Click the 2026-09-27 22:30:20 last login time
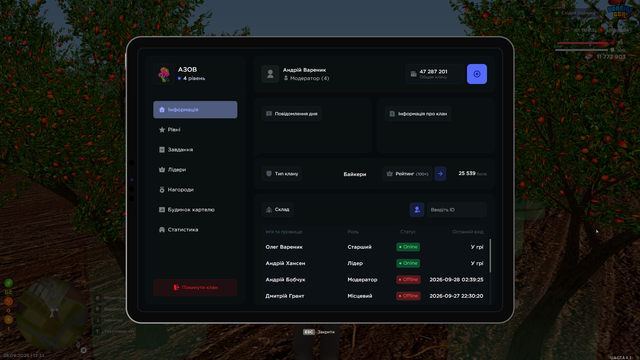Viewport: 640px width, 360px height. tap(456, 296)
